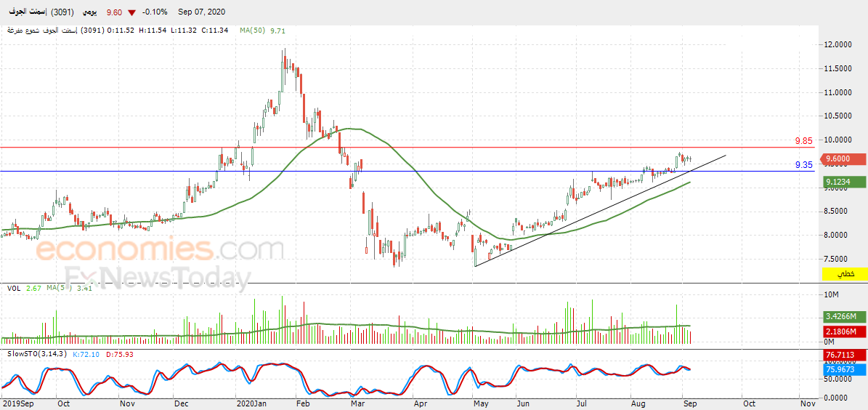Click the red 2.1806M volume tag

tap(844, 331)
